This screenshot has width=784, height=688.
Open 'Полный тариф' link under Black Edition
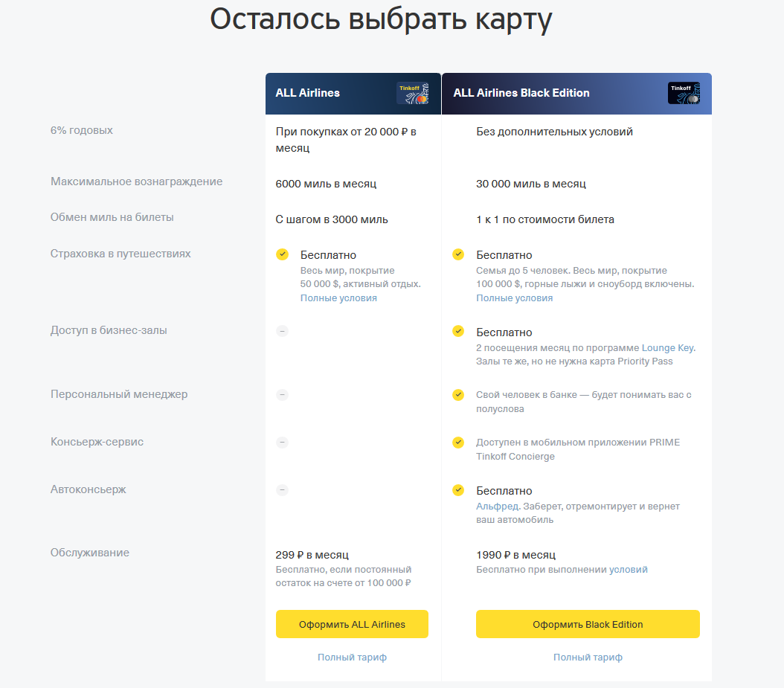point(588,657)
